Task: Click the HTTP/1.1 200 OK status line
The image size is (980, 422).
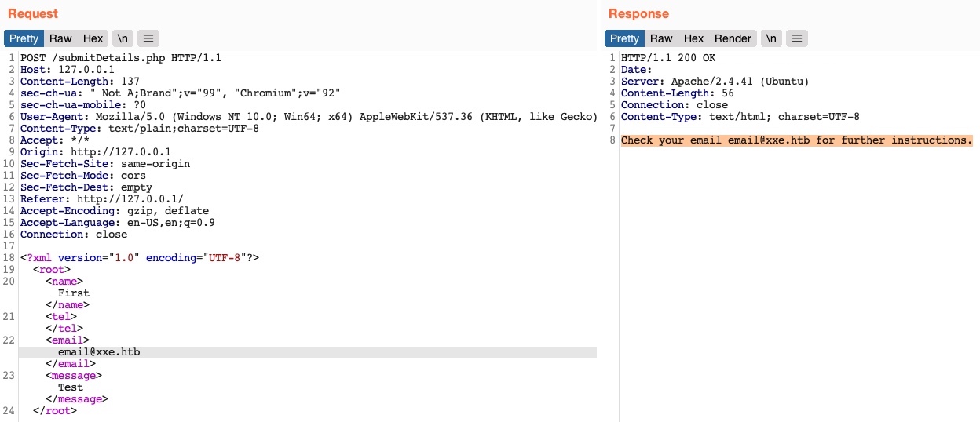Action: click(668, 58)
